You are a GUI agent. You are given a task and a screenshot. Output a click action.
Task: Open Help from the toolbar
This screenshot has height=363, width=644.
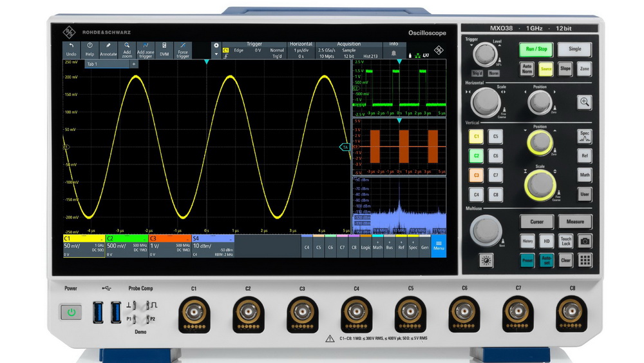pyautogui.click(x=90, y=50)
